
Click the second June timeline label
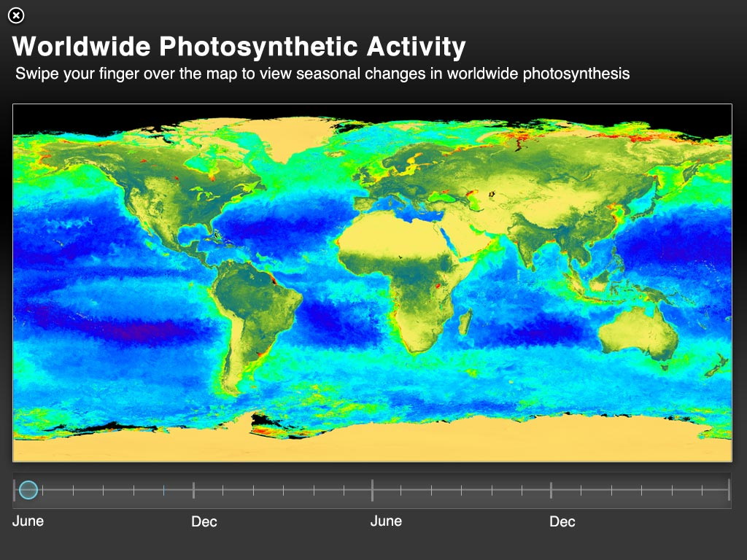pos(386,521)
